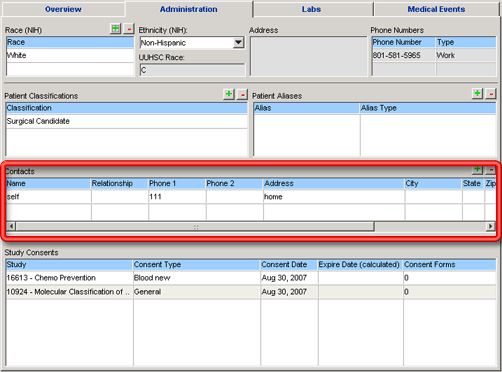Click the Race column header

pyautogui.click(x=70, y=42)
